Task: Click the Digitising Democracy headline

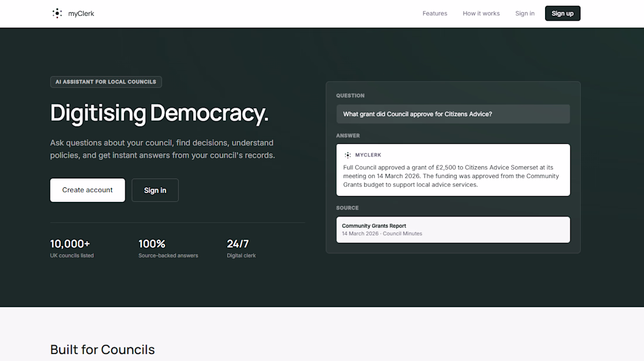Action: (x=159, y=113)
